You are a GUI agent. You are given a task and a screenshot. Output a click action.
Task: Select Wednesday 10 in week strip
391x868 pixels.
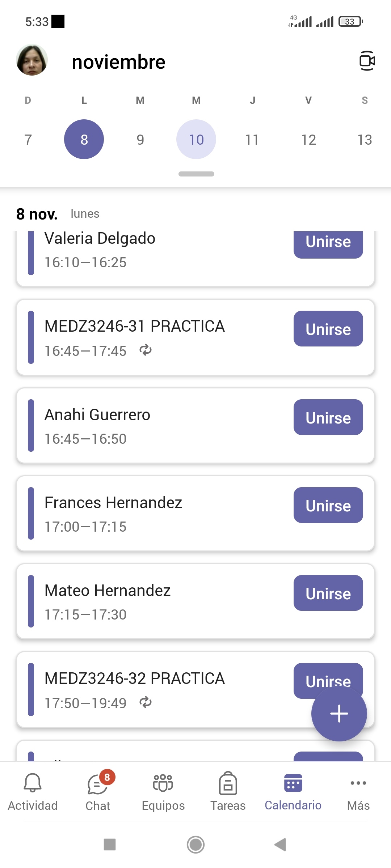(196, 139)
